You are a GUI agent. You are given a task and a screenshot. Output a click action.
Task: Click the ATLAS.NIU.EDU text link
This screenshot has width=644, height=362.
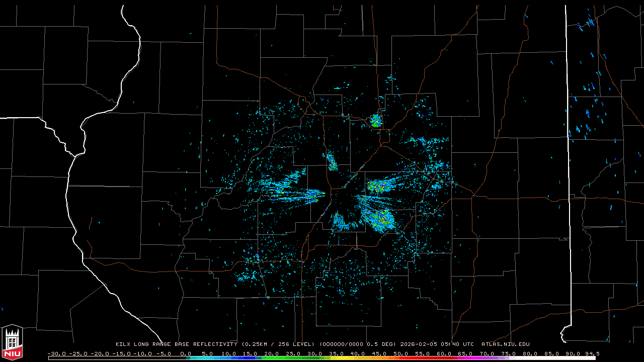click(x=505, y=344)
